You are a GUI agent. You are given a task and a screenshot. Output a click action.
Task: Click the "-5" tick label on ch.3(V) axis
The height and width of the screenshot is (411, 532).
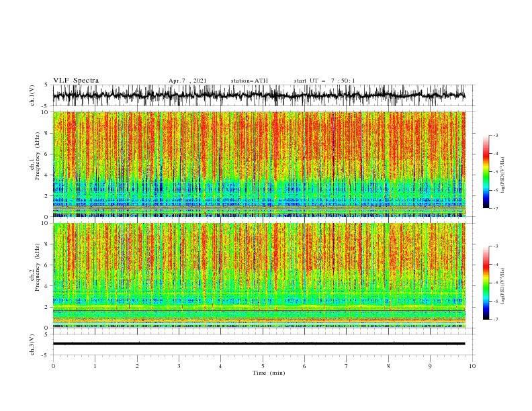point(46,355)
